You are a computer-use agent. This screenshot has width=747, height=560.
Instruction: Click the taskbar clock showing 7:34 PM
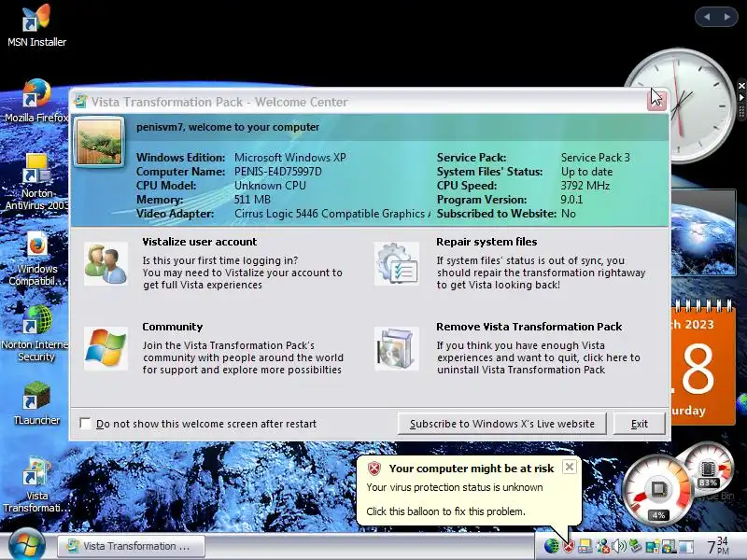(717, 546)
